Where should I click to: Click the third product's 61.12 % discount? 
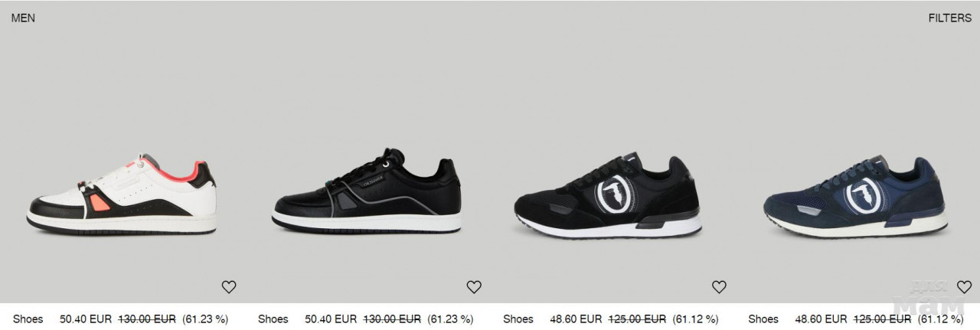(x=695, y=319)
